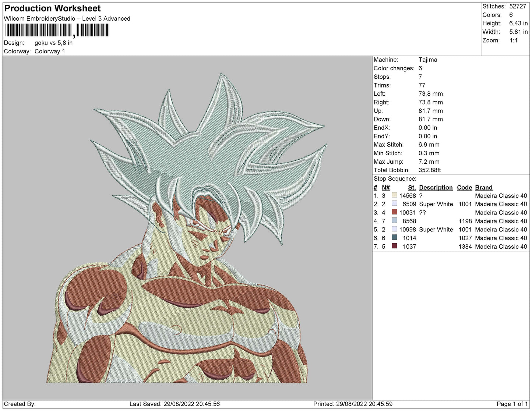Click the Up value 81.7 mm

click(431, 111)
